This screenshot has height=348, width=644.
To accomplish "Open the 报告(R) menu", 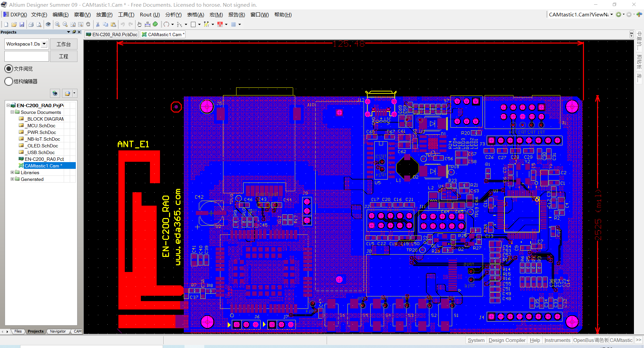I will (236, 15).
